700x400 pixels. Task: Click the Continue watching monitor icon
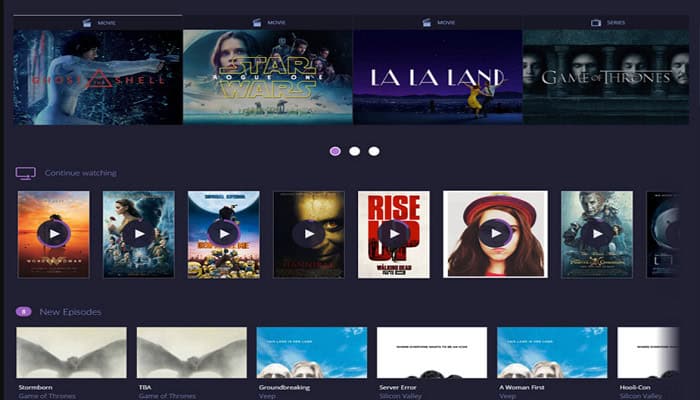[x=26, y=173]
